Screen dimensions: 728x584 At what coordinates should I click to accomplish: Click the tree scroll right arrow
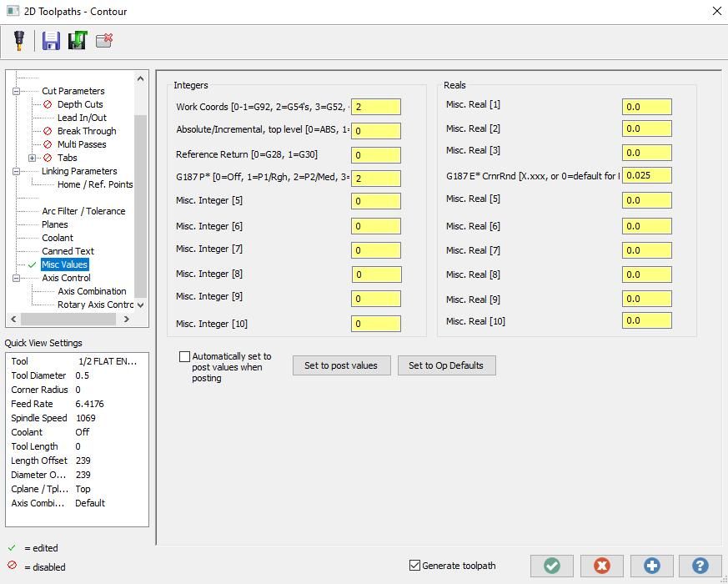tap(126, 320)
